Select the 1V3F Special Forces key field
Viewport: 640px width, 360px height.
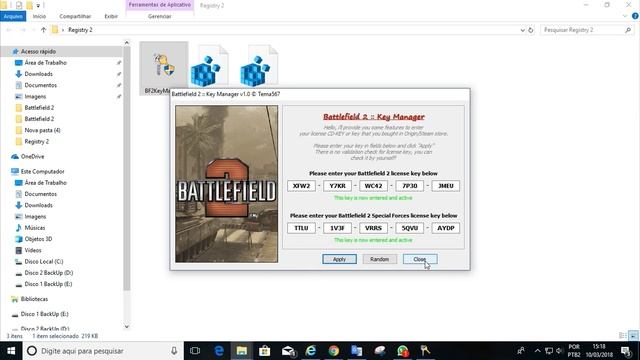[x=337, y=228]
